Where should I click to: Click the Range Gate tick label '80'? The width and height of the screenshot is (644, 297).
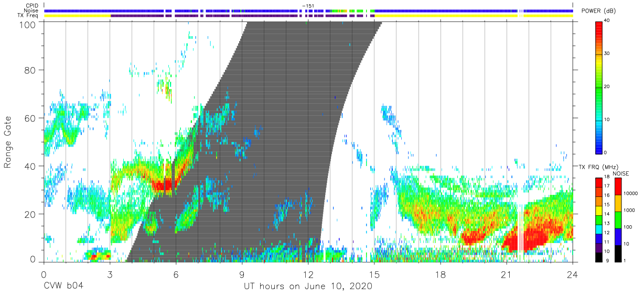[x=31, y=70]
